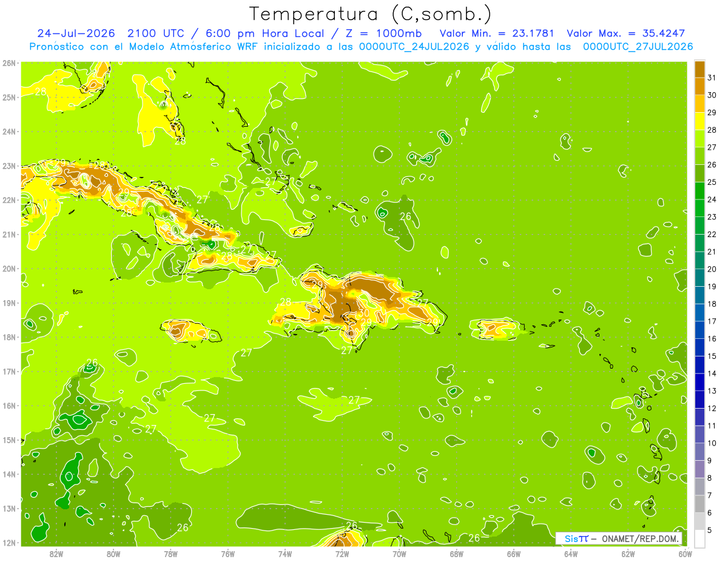Click the title 'Temperatura (C,somb.)'
This screenshot has height=562, width=728.
pyautogui.click(x=370, y=14)
